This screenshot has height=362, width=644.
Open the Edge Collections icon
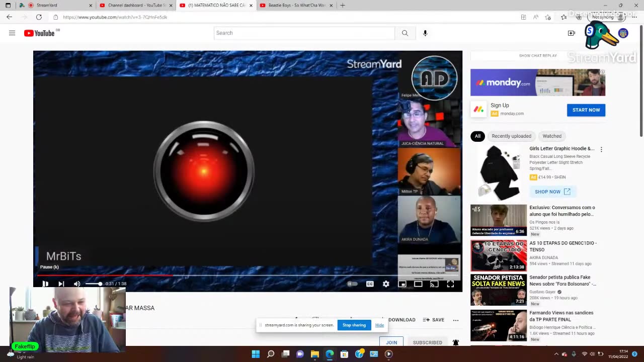pos(579,17)
